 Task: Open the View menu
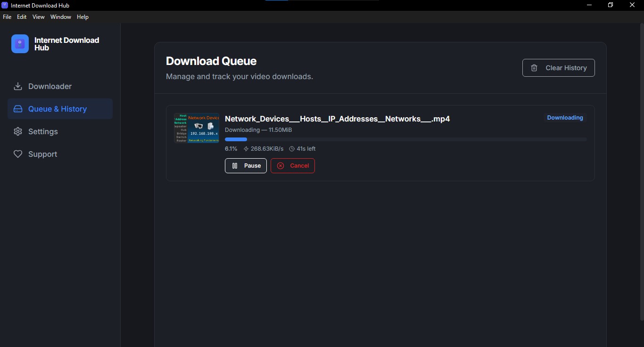pos(38,17)
